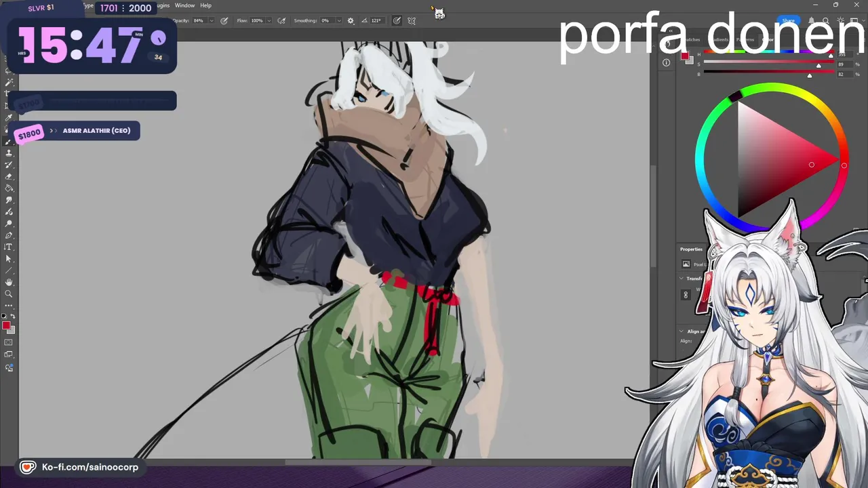The height and width of the screenshot is (488, 868).
Task: Swap foreground and background colors
Action: (12, 317)
